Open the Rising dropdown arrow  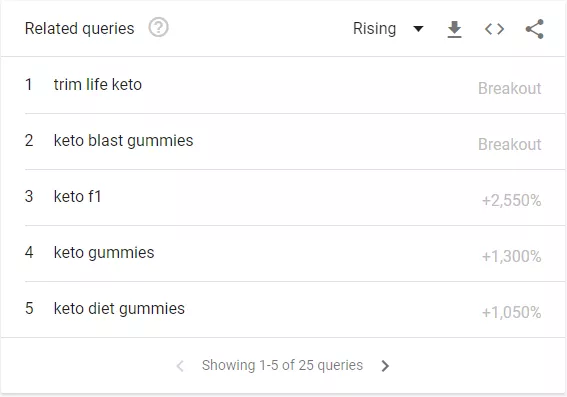(x=418, y=29)
